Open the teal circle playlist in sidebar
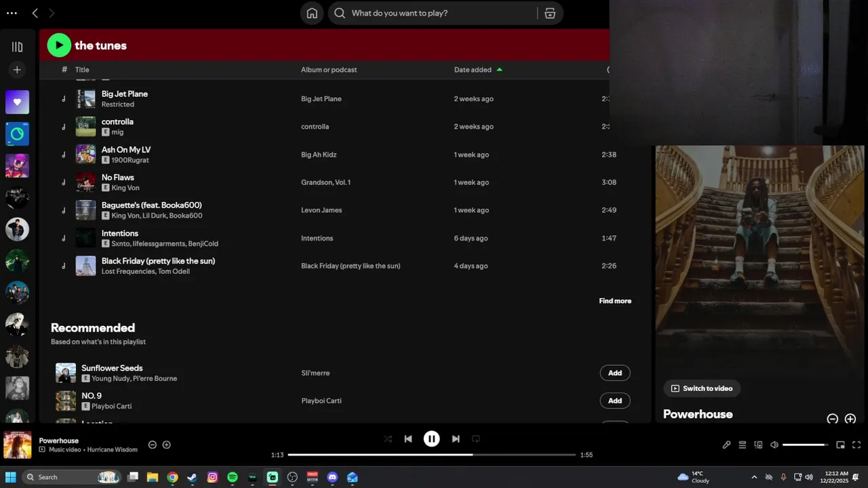The width and height of the screenshot is (868, 488). (17, 134)
